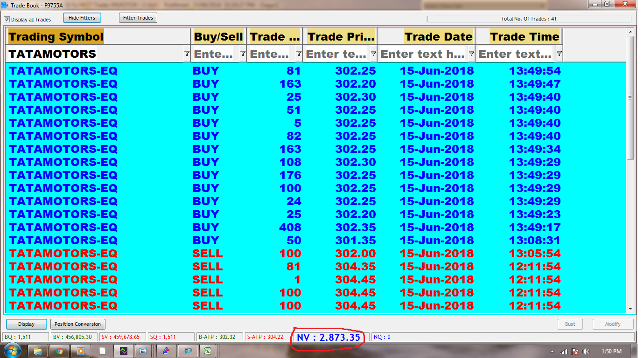Click the Hide Filters button
Viewport: 644px width, 358px height.
click(82, 18)
